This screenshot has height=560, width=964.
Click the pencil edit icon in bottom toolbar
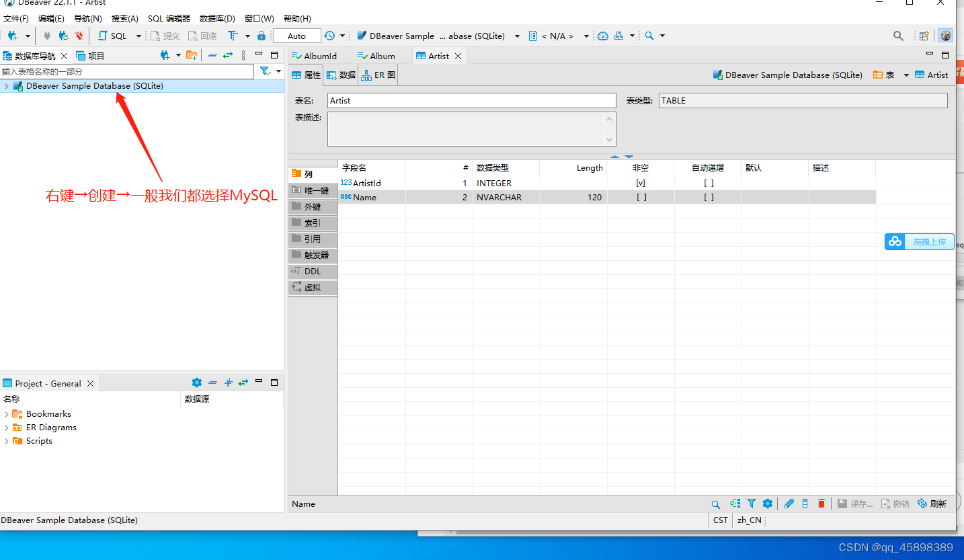click(x=789, y=504)
